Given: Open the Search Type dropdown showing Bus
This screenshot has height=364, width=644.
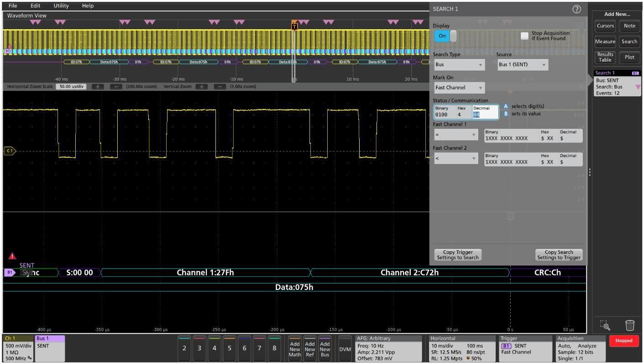Looking at the screenshot, I should click(459, 65).
